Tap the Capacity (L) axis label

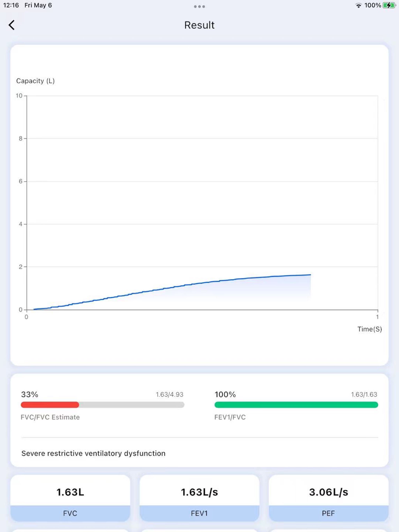(x=36, y=81)
